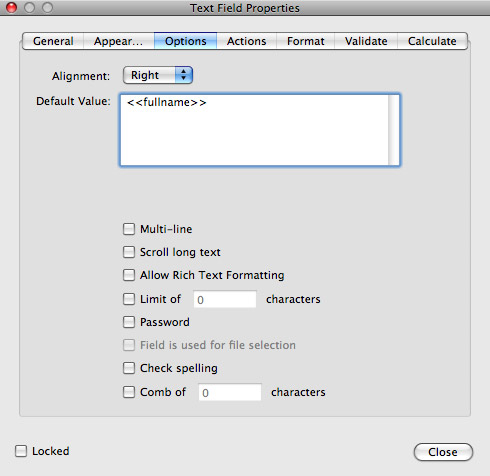This screenshot has width=490, height=476.
Task: Go to the Validate tab
Action: point(366,41)
